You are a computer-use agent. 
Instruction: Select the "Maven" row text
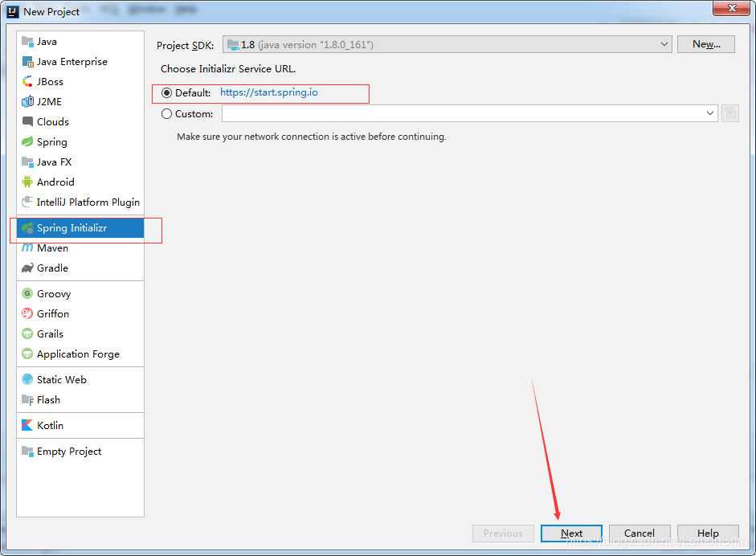click(52, 247)
